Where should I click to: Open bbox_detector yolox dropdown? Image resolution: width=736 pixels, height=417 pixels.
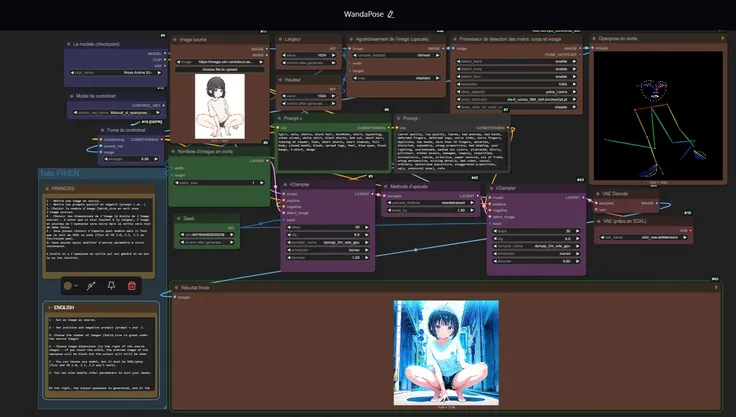(x=516, y=92)
